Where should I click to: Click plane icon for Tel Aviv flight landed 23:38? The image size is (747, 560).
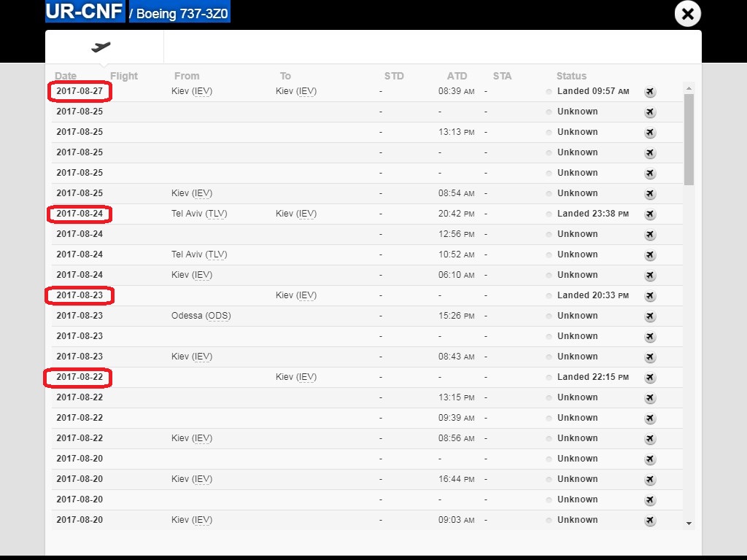pyautogui.click(x=650, y=214)
